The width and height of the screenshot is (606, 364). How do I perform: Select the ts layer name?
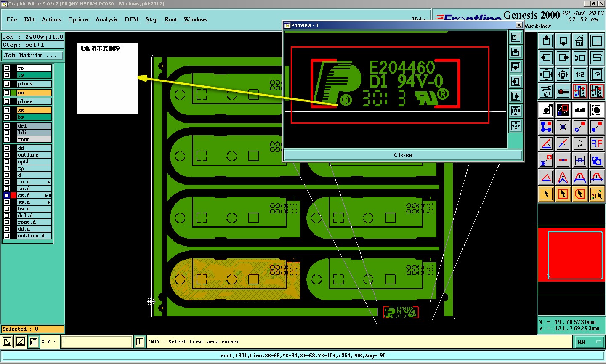34,75
